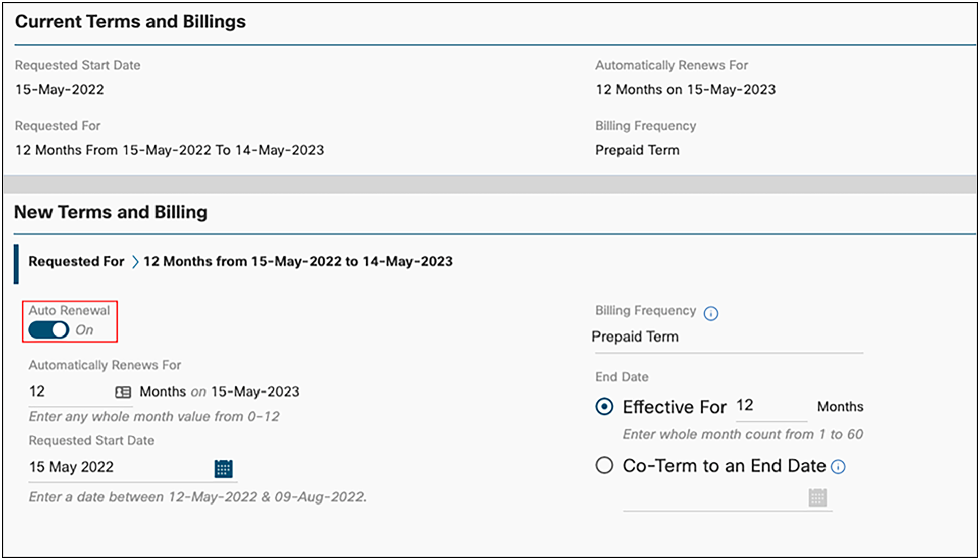The width and height of the screenshot is (980, 560).
Task: Click Co-Term to an End Date info icon
Action: coord(838,467)
